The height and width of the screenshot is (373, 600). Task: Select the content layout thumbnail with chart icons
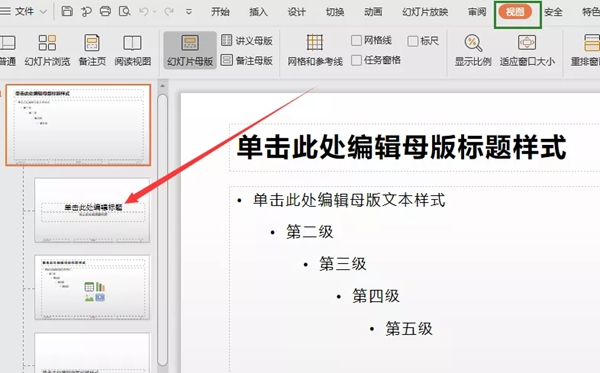pos(92,287)
